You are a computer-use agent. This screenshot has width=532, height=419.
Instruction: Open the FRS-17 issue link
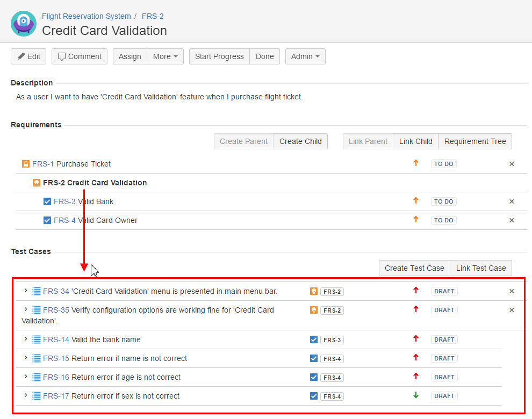(x=56, y=396)
